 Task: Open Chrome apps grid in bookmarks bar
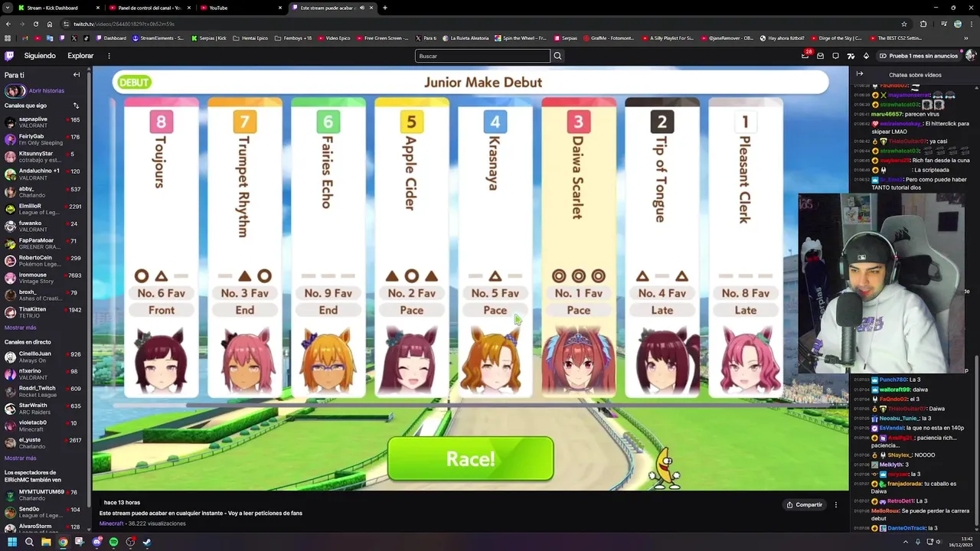pyautogui.click(x=8, y=38)
